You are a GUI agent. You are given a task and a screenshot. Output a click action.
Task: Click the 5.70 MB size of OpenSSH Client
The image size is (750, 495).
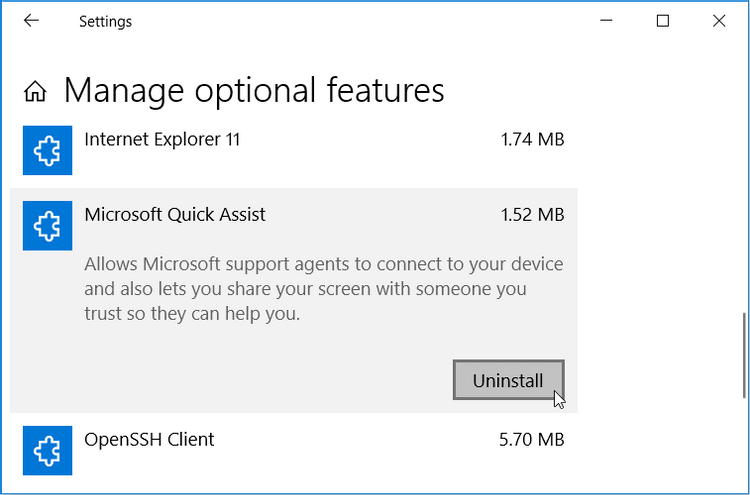[532, 440]
